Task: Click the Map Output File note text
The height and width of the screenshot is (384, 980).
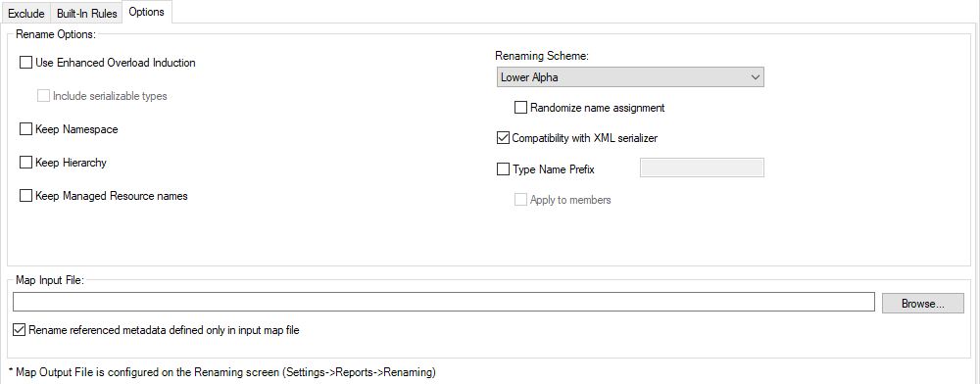Action: pyautogui.click(x=222, y=372)
